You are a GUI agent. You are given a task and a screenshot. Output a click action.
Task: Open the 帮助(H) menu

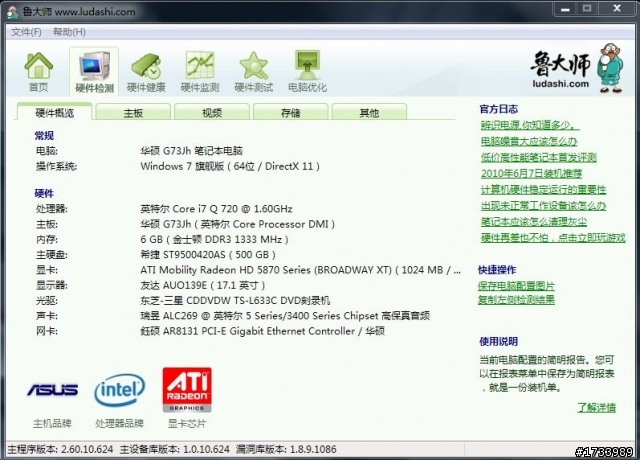click(69, 32)
